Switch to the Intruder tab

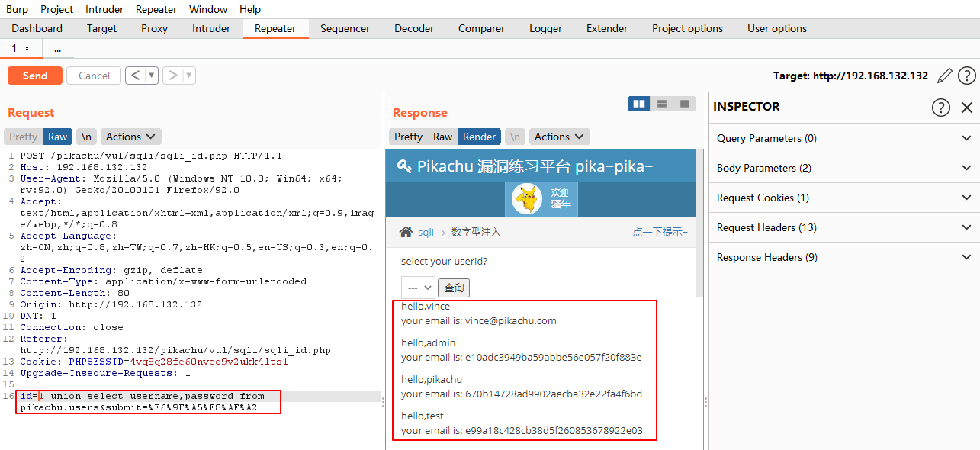pos(211,28)
